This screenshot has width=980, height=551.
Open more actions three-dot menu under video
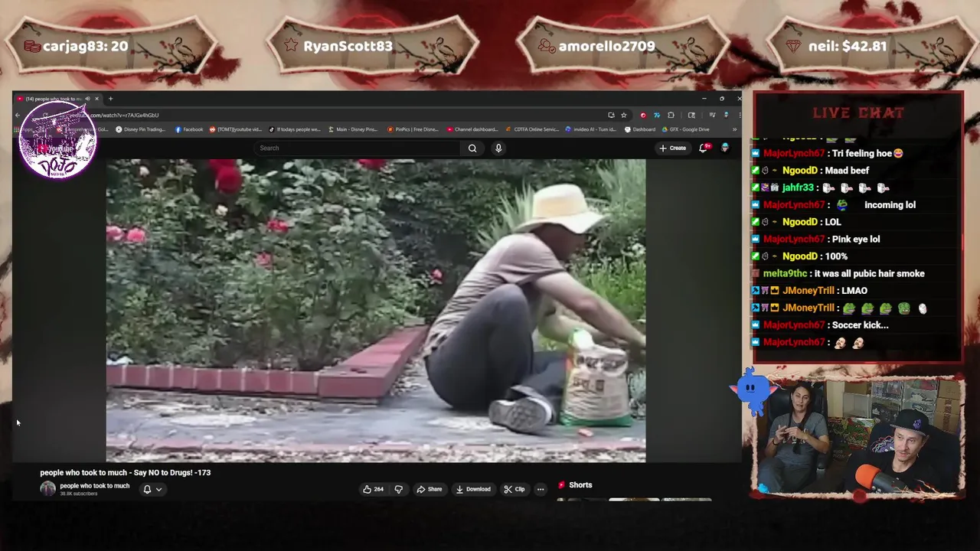(541, 489)
